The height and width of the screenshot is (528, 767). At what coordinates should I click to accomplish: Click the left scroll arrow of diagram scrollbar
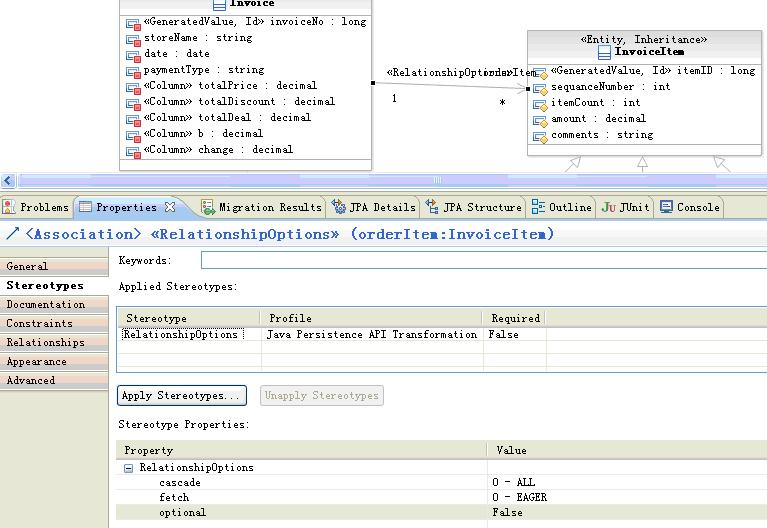[x=8, y=181]
